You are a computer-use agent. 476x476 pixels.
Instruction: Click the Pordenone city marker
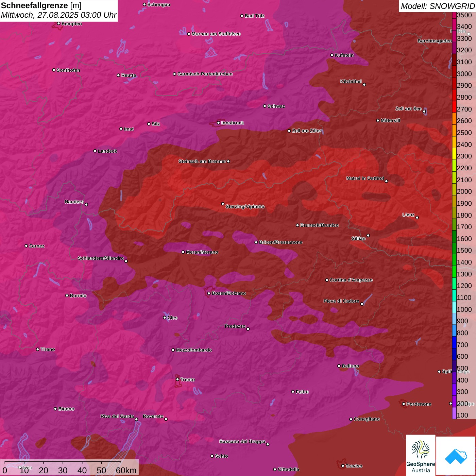[x=404, y=404]
